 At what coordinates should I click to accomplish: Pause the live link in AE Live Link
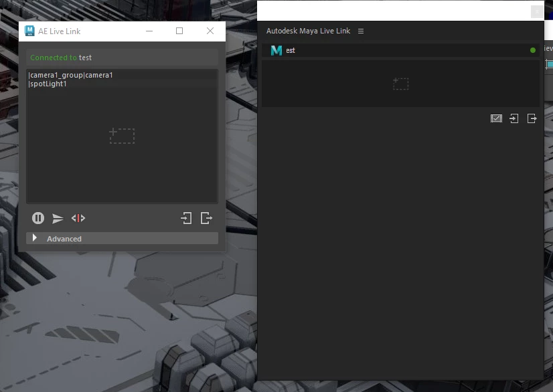click(x=38, y=218)
